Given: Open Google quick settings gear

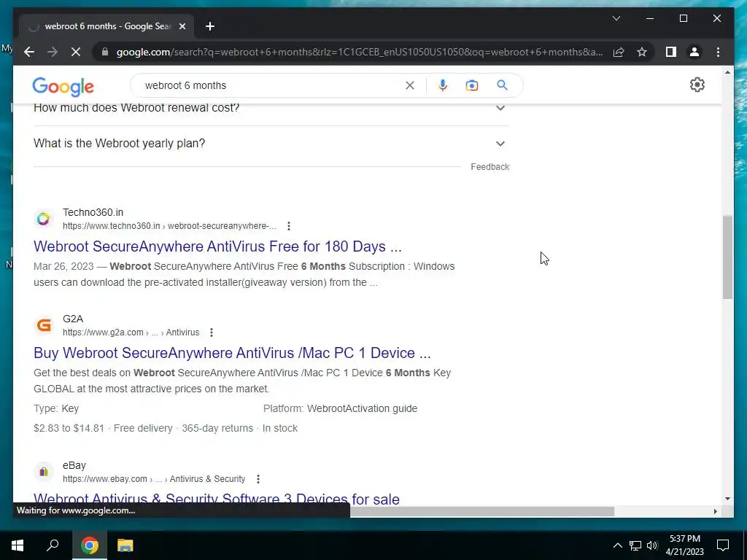Looking at the screenshot, I should coord(697,85).
